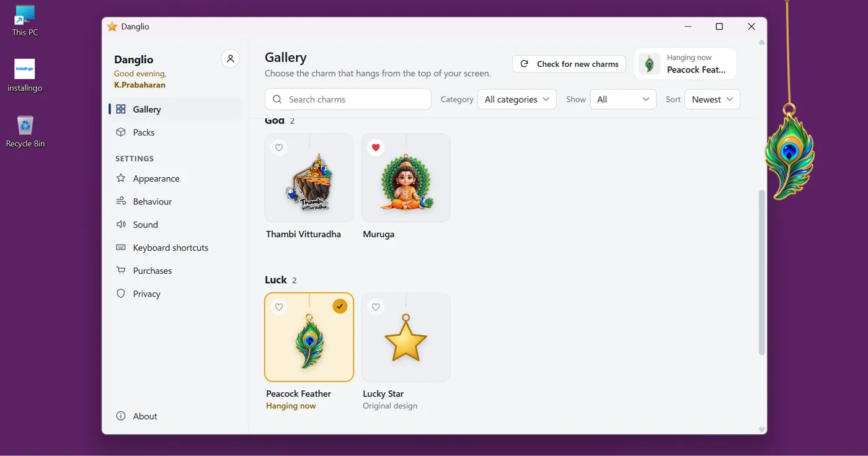Click the Peacock Feather selected checkmark

[x=340, y=306]
